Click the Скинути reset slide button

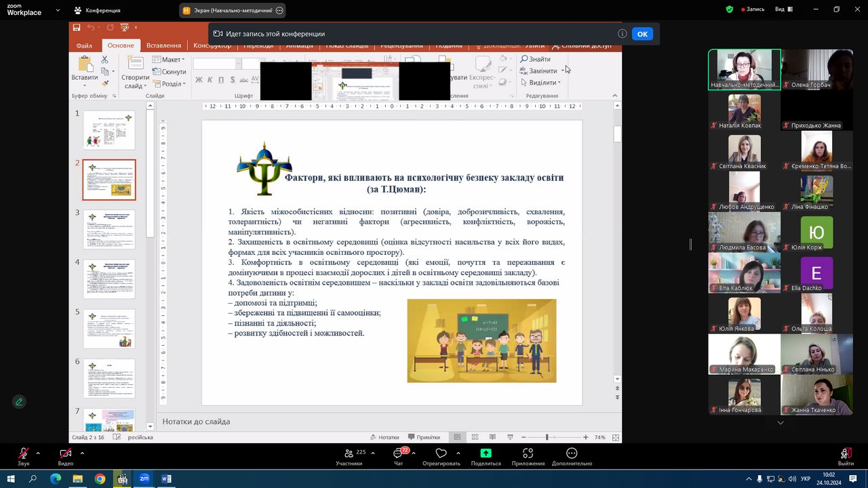[170, 72]
